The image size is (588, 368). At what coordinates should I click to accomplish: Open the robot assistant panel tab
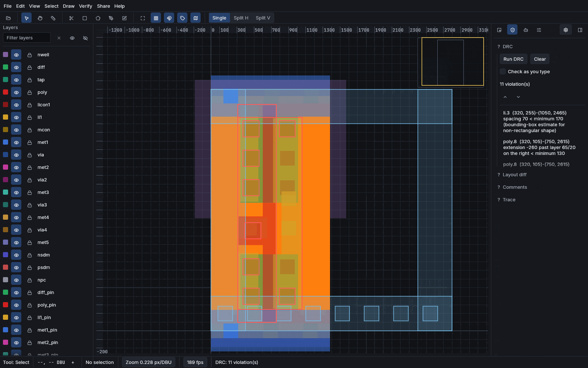[526, 30]
